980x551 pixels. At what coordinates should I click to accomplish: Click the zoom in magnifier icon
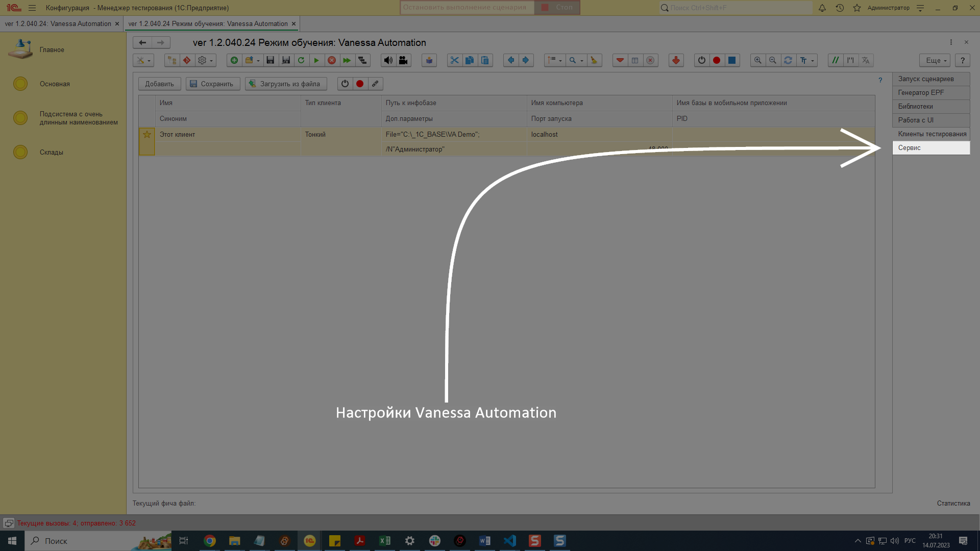(758, 60)
